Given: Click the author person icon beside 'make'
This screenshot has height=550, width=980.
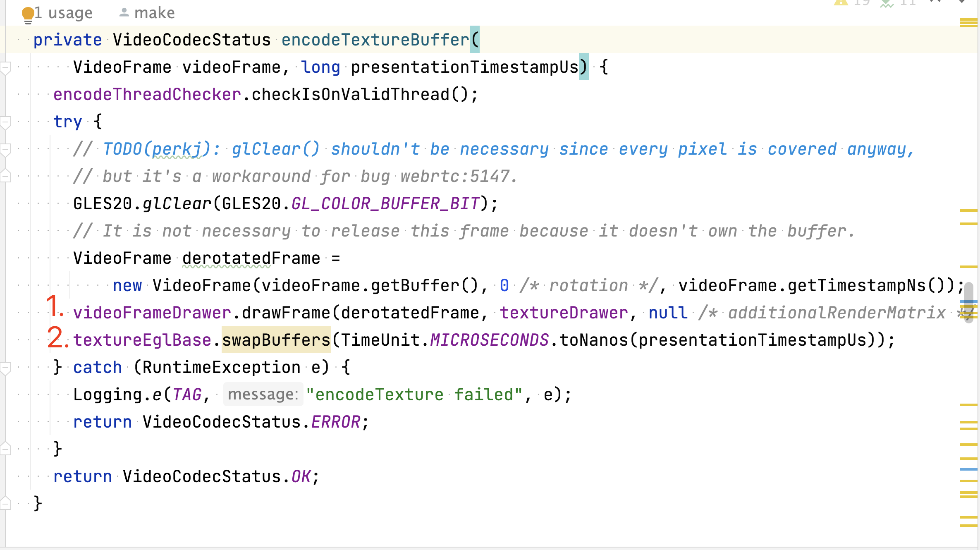Looking at the screenshot, I should [124, 13].
